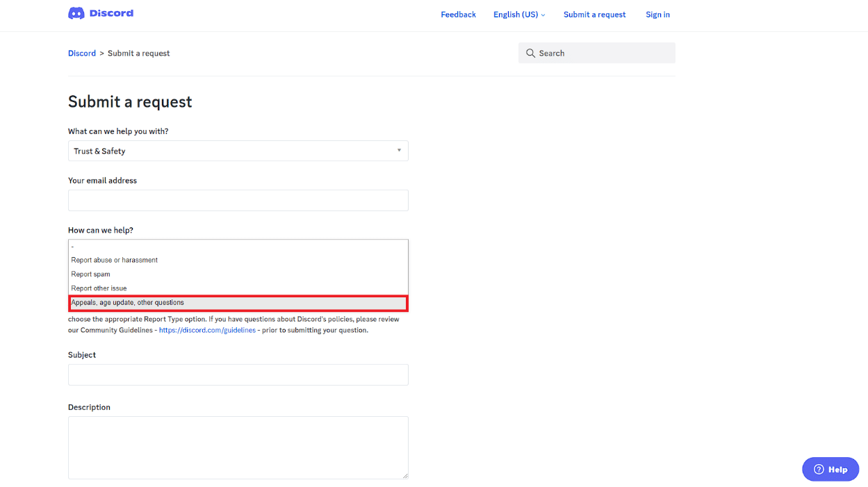The width and height of the screenshot is (868, 487).
Task: Choose 'Report other issue' option
Action: (99, 288)
